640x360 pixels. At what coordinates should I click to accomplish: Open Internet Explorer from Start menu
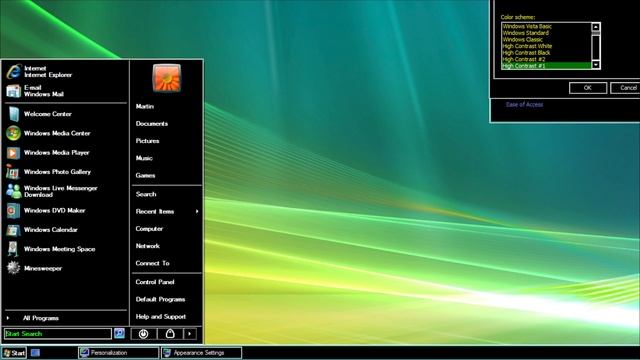[65, 71]
